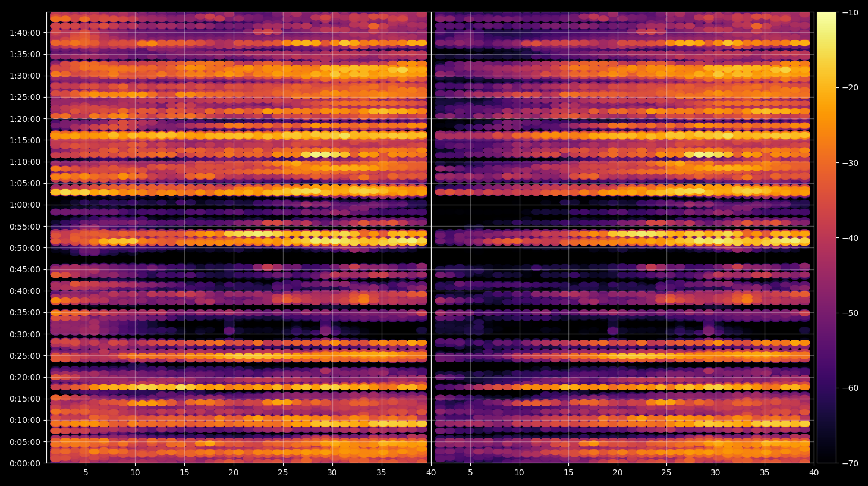Click the 1:10:00 time axis label
868x486 pixels.
coord(25,162)
